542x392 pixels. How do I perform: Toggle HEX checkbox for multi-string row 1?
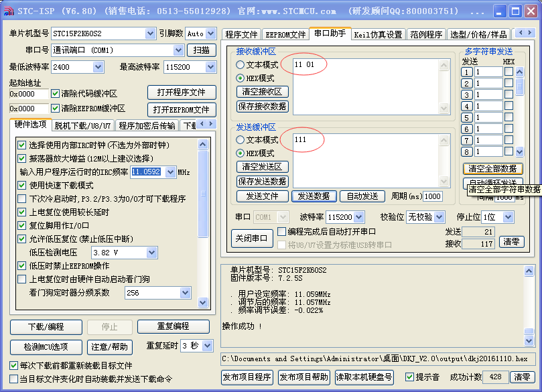(x=509, y=72)
